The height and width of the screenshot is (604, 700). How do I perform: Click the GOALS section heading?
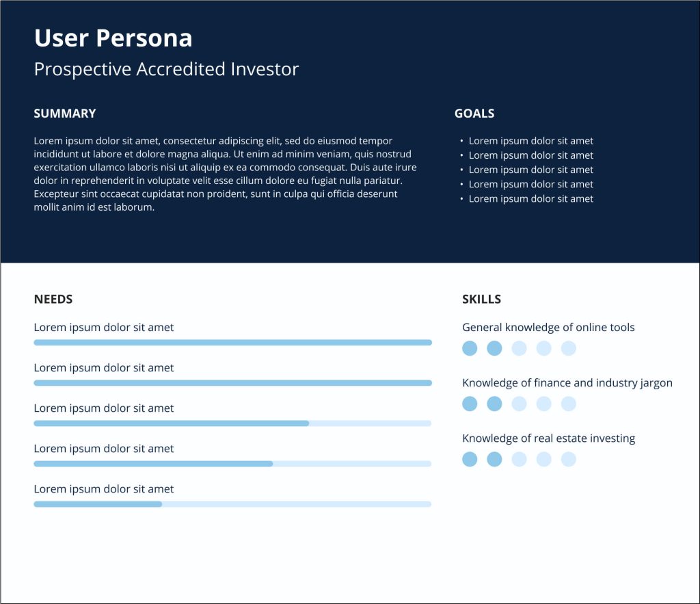coord(474,114)
